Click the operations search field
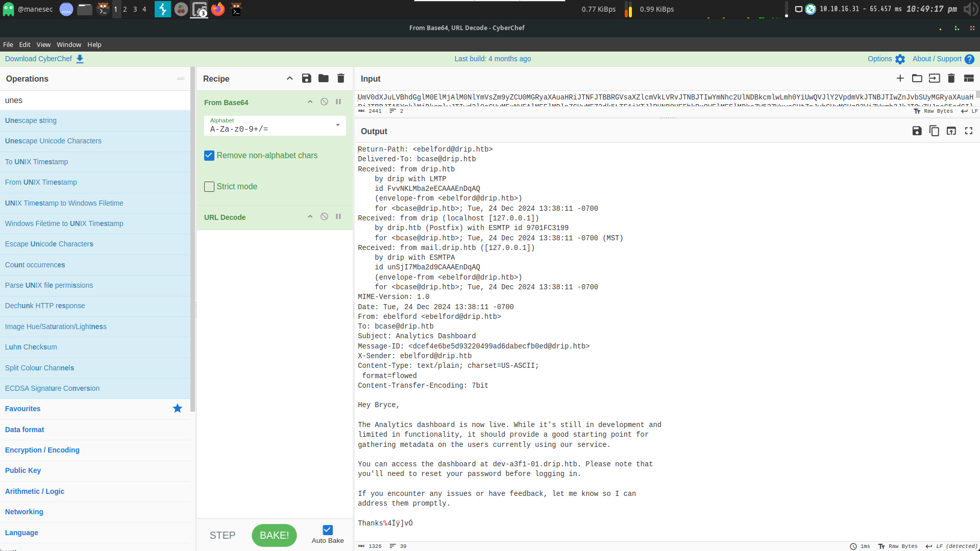Viewport: 980px width, 551px height. click(95, 101)
